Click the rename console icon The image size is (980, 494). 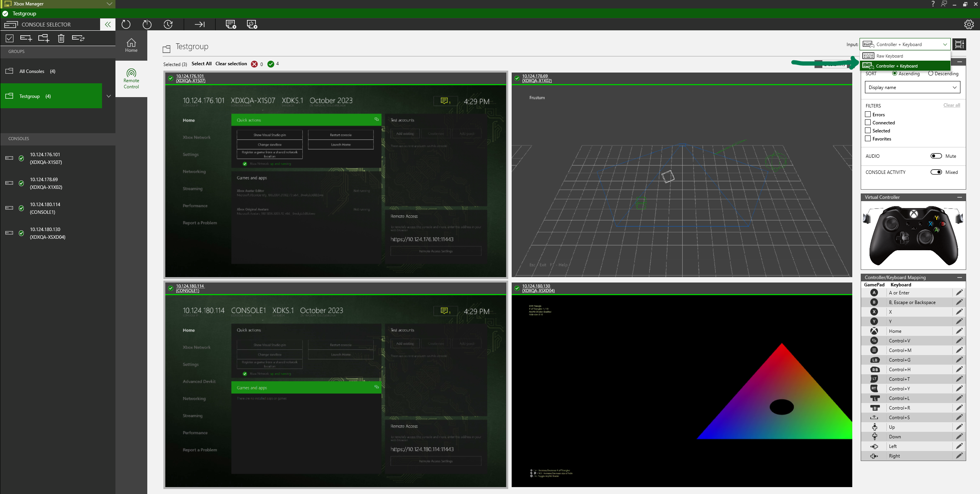pyautogui.click(x=78, y=38)
